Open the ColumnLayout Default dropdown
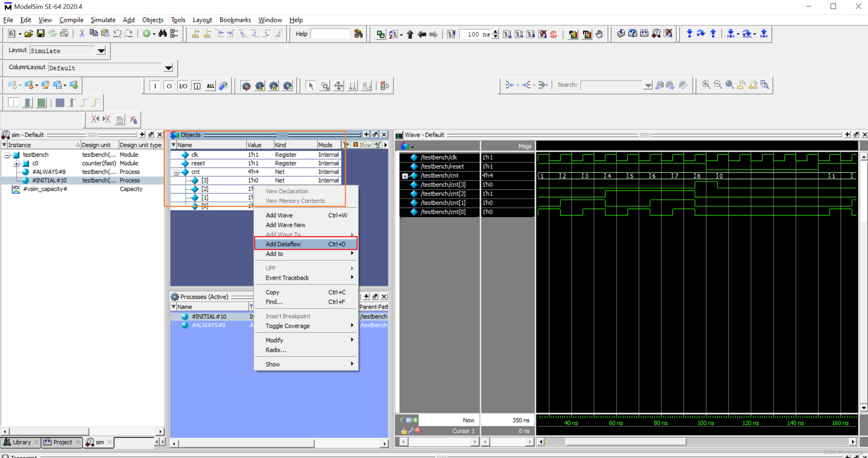 168,68
